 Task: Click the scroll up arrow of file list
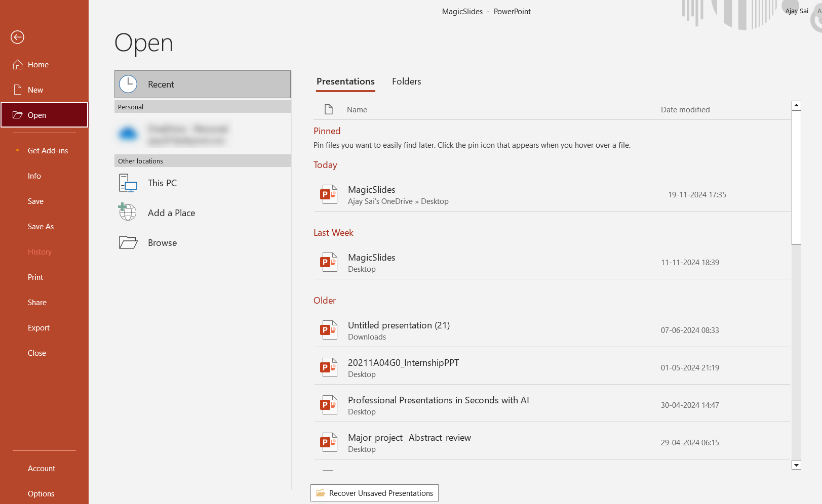pyautogui.click(x=796, y=105)
